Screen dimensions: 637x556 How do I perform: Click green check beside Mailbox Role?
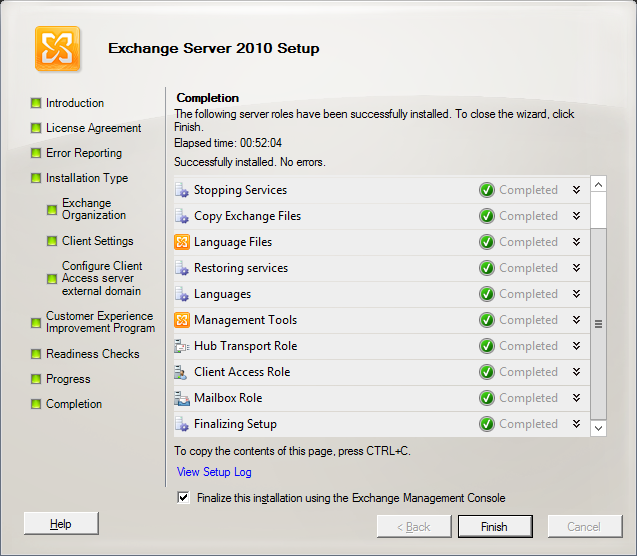487,398
